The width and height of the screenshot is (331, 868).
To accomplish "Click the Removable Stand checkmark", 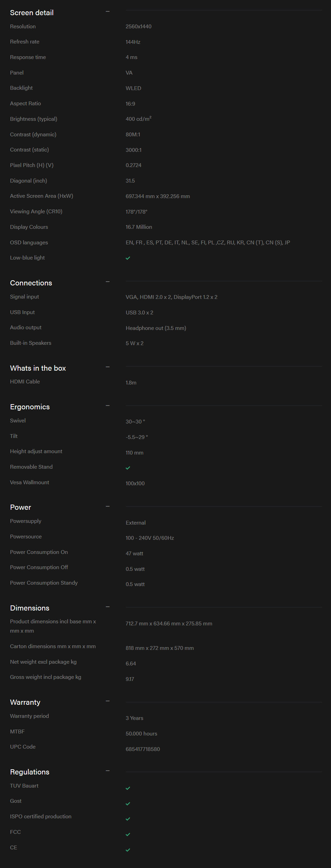I will click(x=128, y=468).
